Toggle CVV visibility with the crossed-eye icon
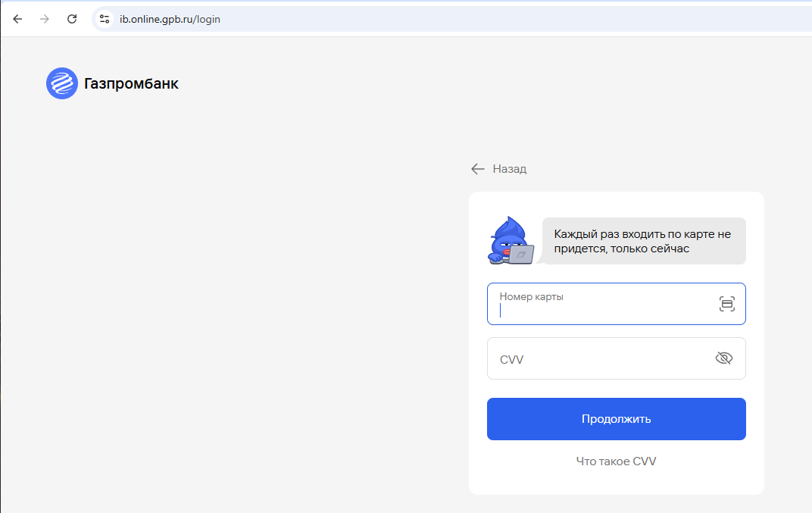The width and height of the screenshot is (812, 513). click(x=723, y=358)
